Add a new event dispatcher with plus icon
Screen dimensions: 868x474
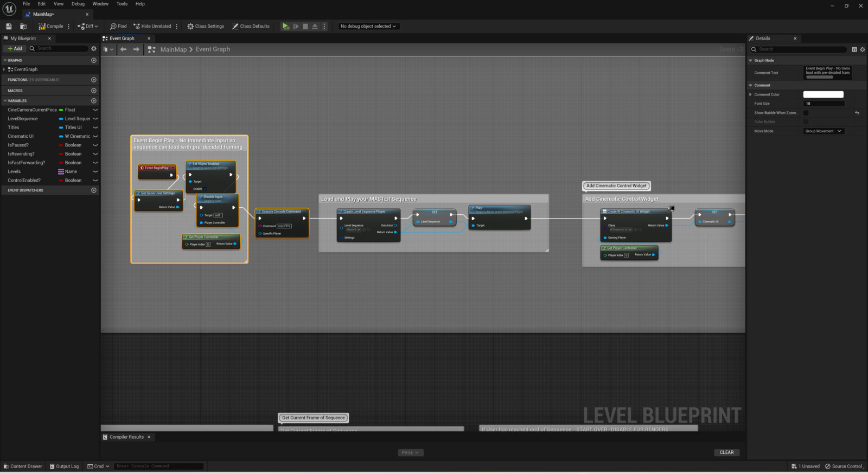94,190
